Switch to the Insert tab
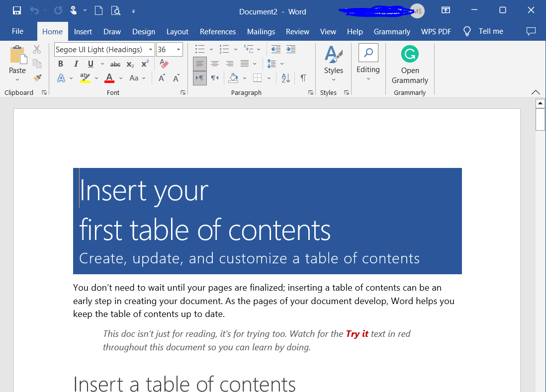 click(x=83, y=31)
